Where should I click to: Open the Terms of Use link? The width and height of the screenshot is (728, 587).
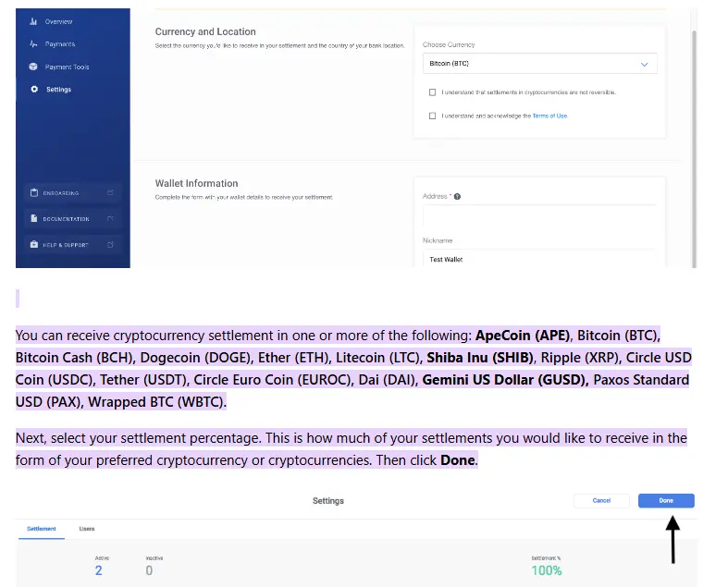coord(549,116)
